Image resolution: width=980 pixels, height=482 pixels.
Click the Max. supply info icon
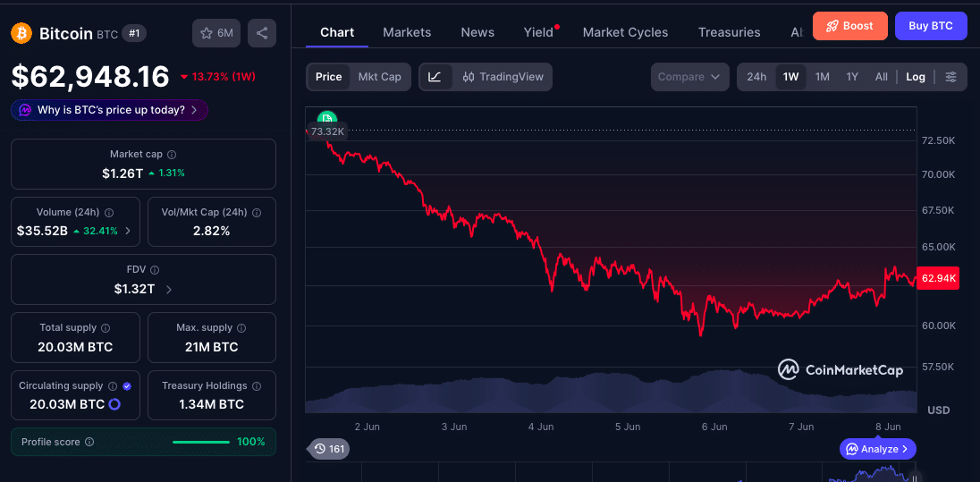point(241,328)
